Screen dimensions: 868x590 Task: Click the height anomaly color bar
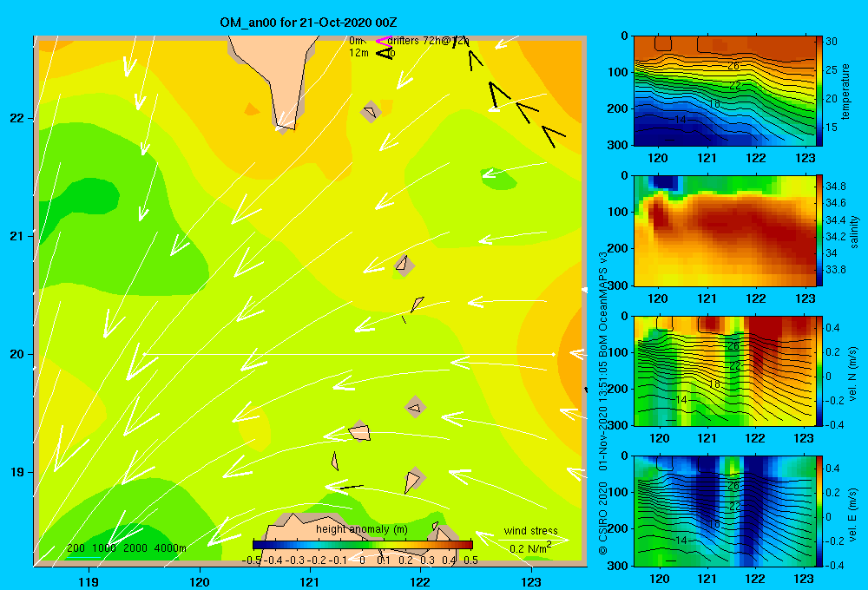tap(363, 545)
